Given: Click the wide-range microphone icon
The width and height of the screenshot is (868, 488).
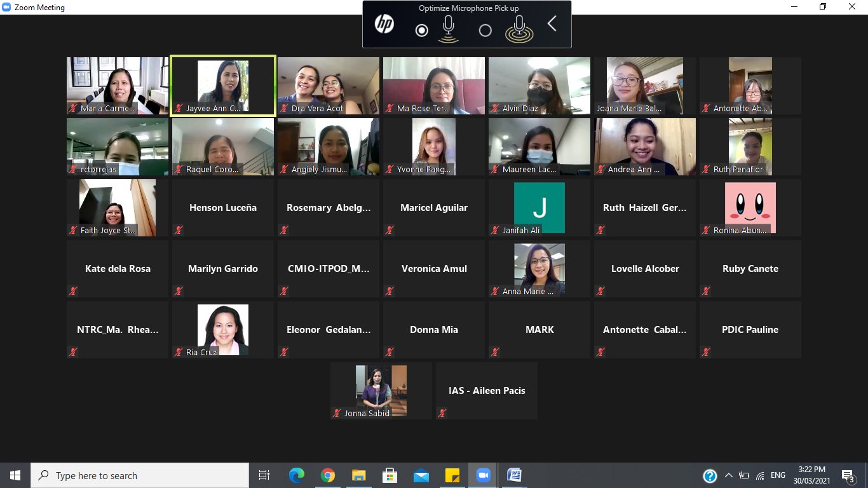Looking at the screenshot, I should coord(519,29).
